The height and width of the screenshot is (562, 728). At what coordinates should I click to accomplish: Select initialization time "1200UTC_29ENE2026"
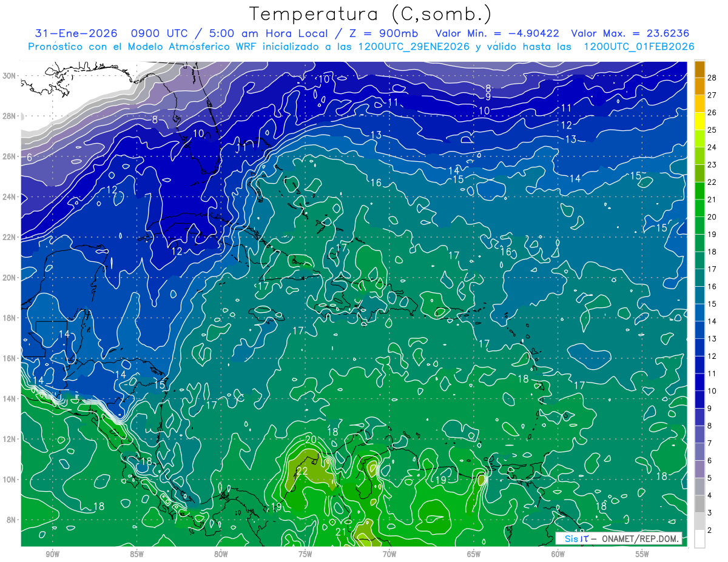tap(414, 47)
